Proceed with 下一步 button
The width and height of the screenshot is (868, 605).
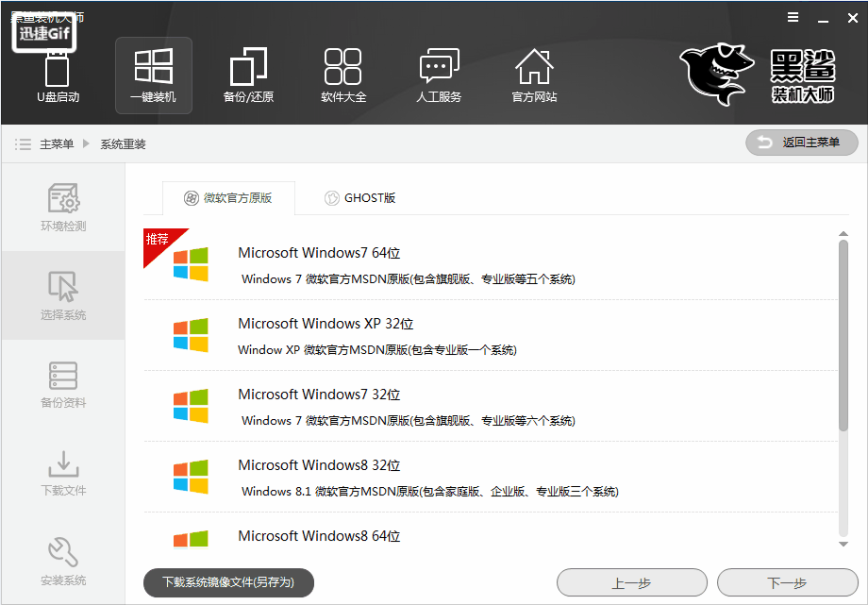pos(787,583)
